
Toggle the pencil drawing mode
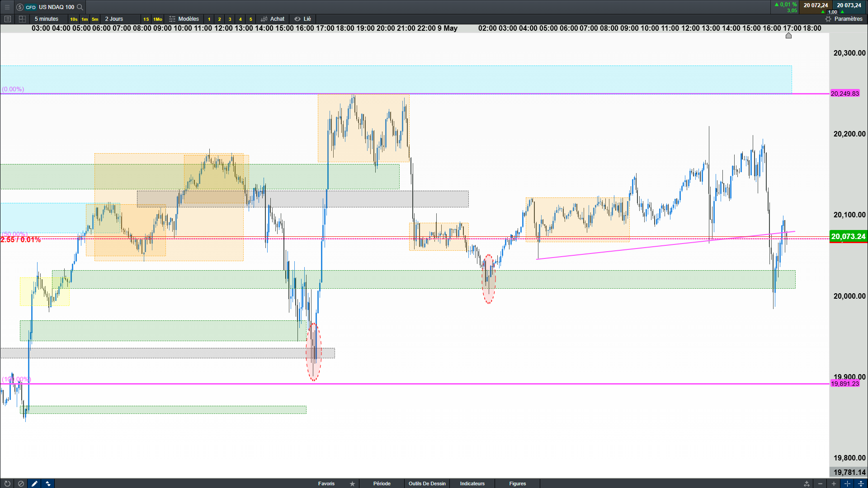pos(34,483)
